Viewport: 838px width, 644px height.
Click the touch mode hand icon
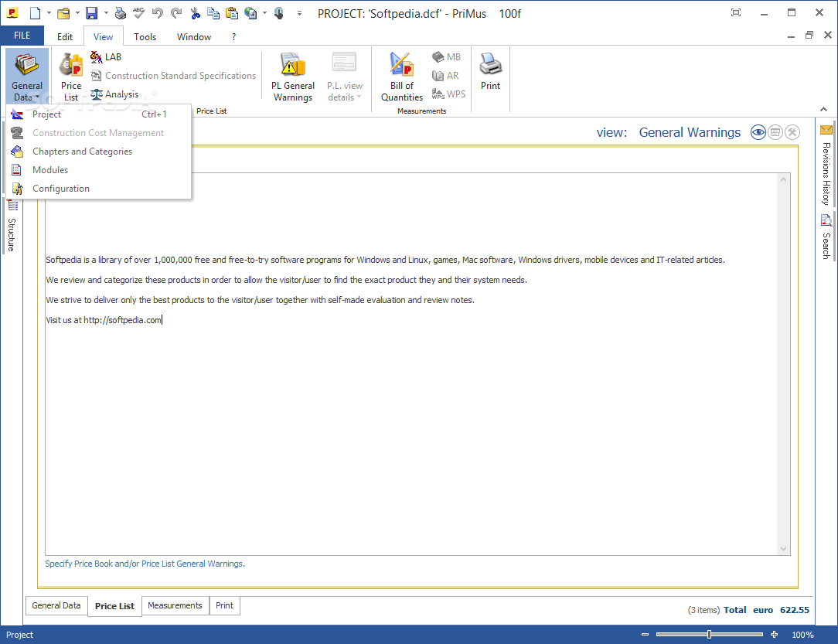(279, 13)
